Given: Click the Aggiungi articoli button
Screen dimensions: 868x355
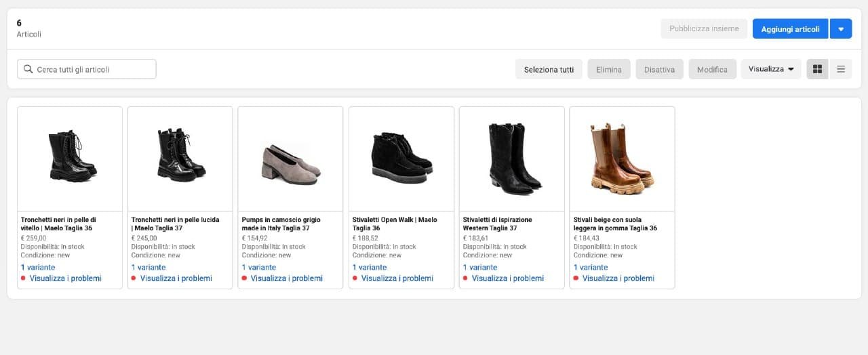Looking at the screenshot, I should click(790, 29).
